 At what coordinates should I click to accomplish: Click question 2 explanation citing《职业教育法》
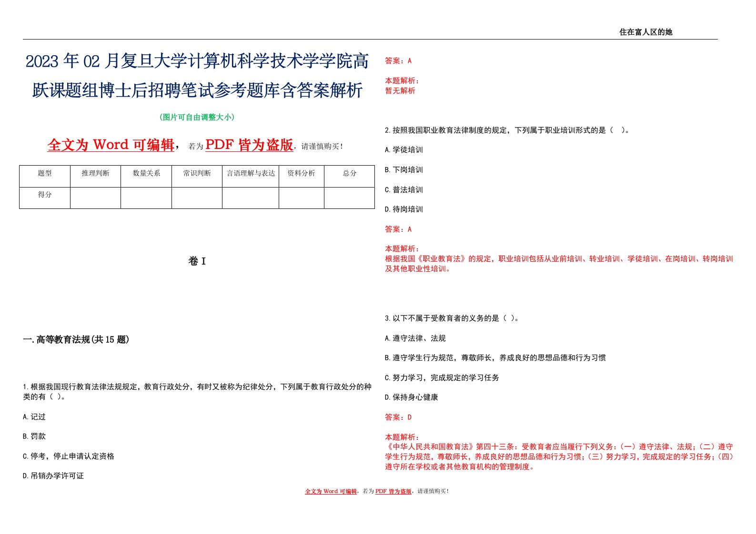coord(559,264)
